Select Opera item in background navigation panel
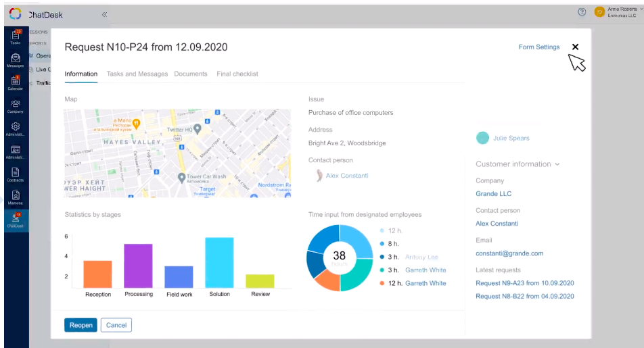Screen dimensions: 644x348 click(x=41, y=56)
